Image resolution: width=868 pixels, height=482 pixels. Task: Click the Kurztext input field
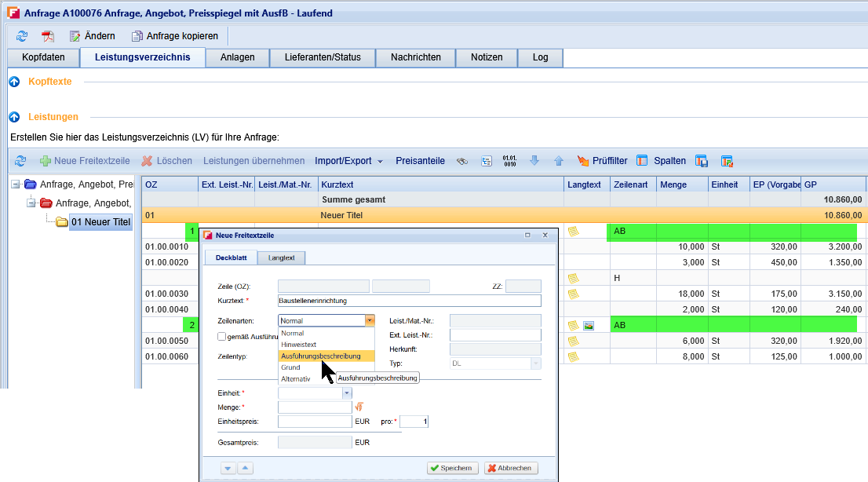click(x=409, y=301)
